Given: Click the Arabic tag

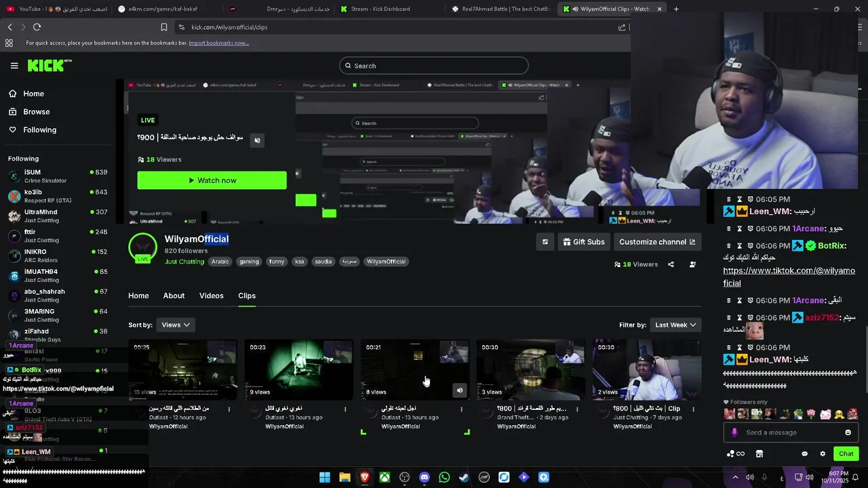Looking at the screenshot, I should (220, 262).
